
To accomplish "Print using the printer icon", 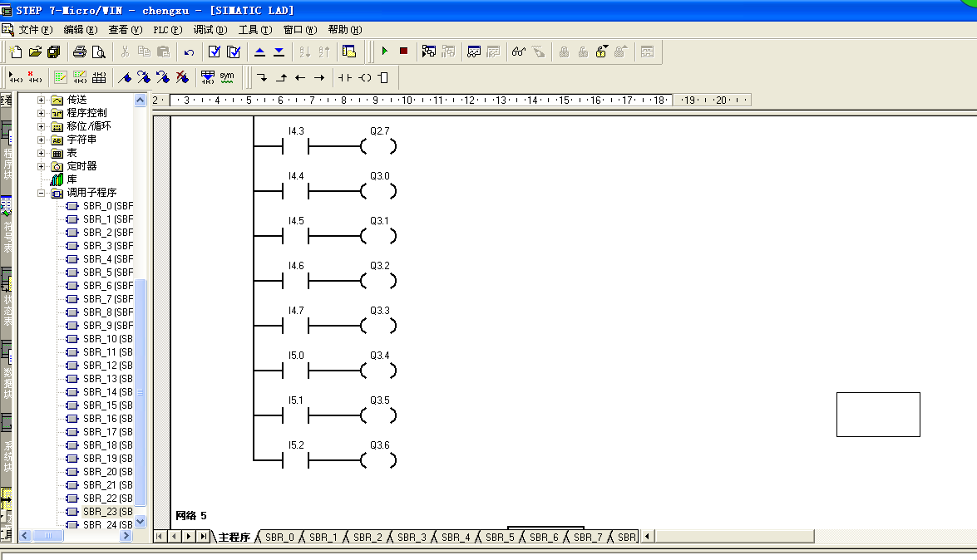I will (80, 52).
